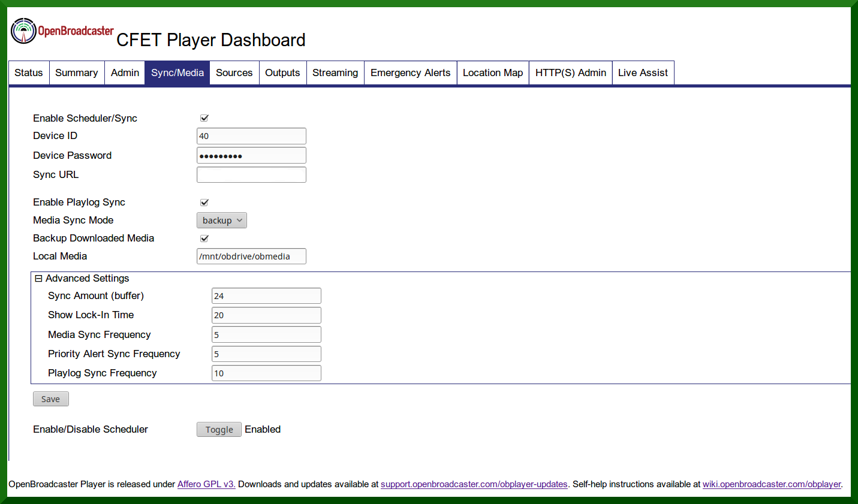This screenshot has width=858, height=504.
Task: Click the Priority Alert Sync Frequency label
Action: coord(114,354)
